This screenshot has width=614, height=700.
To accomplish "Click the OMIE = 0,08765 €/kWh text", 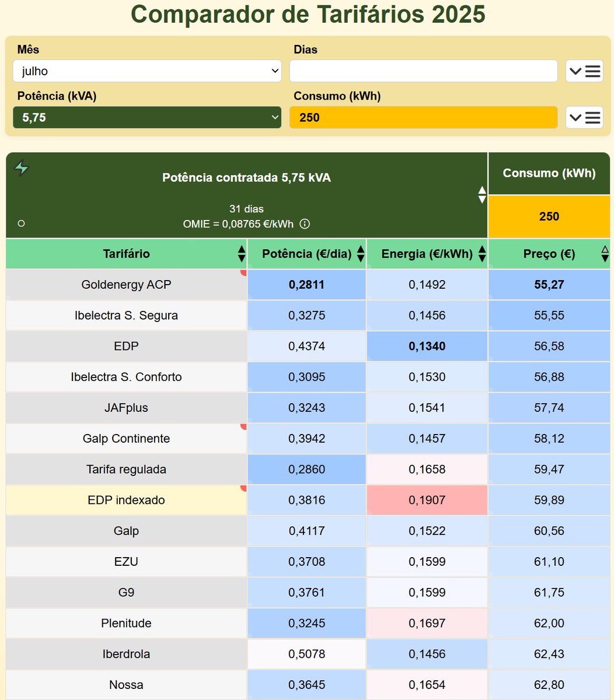I will tap(238, 224).
